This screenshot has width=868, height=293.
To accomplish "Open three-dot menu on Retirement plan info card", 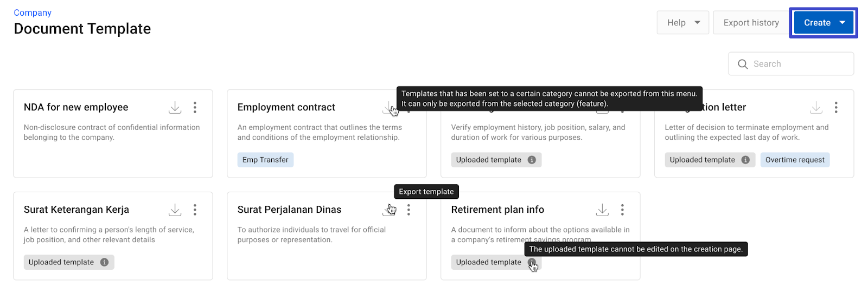I will [622, 210].
